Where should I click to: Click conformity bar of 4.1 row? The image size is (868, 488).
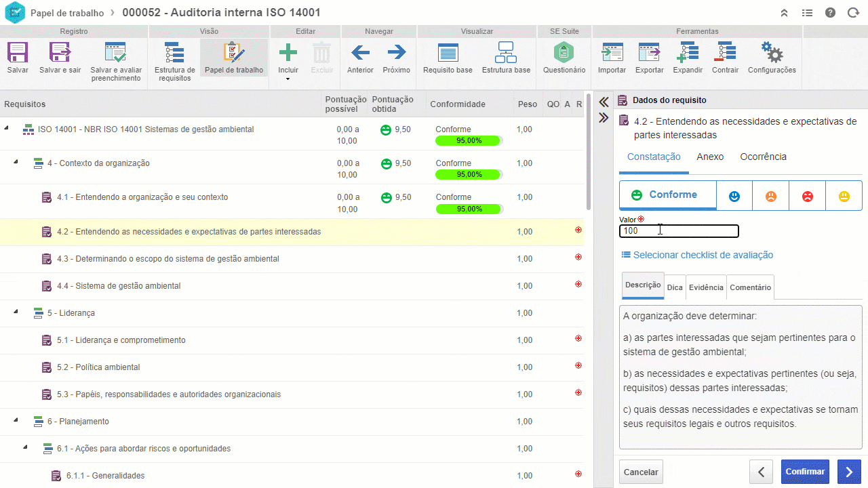tap(469, 209)
